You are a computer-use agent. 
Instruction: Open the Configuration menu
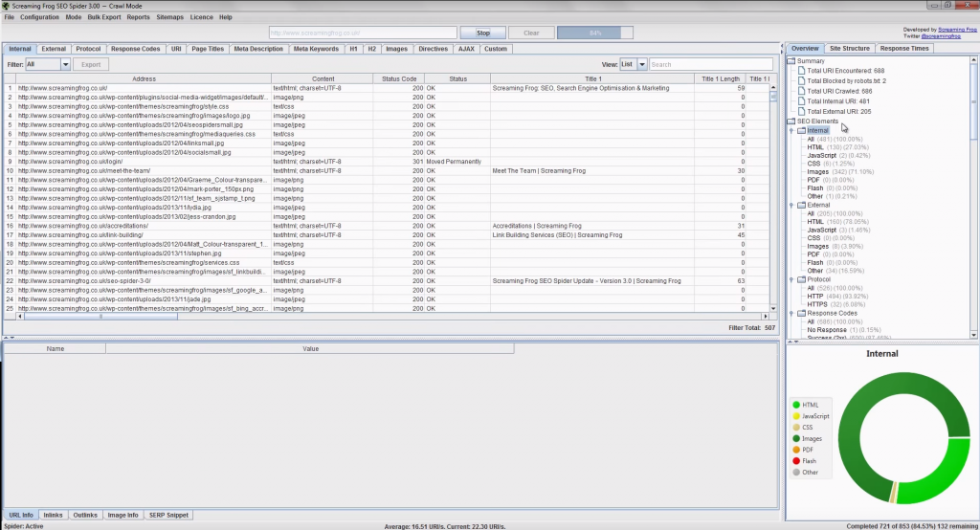(39, 17)
